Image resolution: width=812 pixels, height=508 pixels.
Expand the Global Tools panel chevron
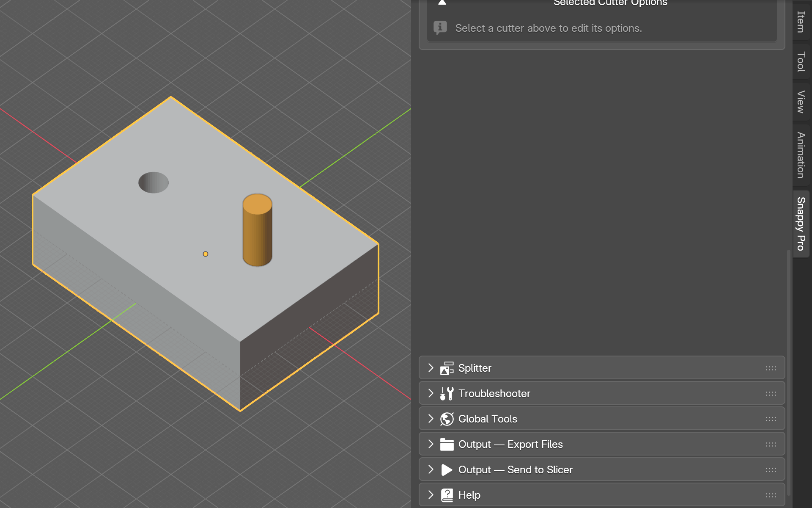[431, 419]
